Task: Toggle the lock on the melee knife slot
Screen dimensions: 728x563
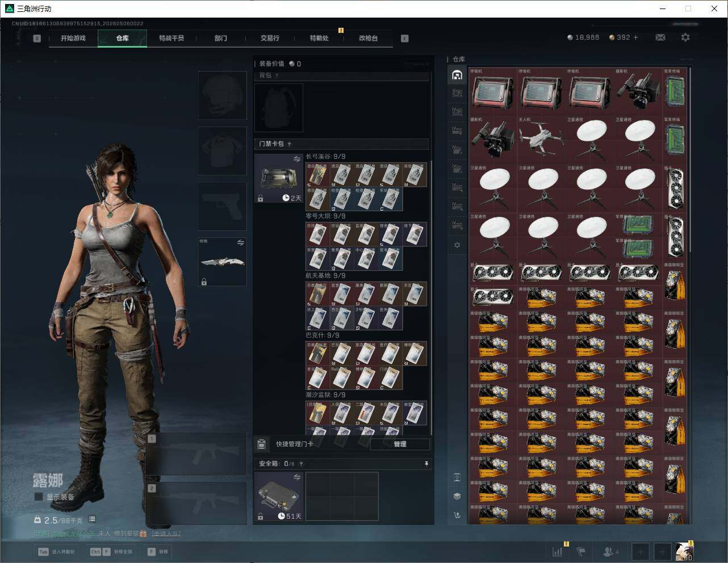Action: tap(204, 281)
